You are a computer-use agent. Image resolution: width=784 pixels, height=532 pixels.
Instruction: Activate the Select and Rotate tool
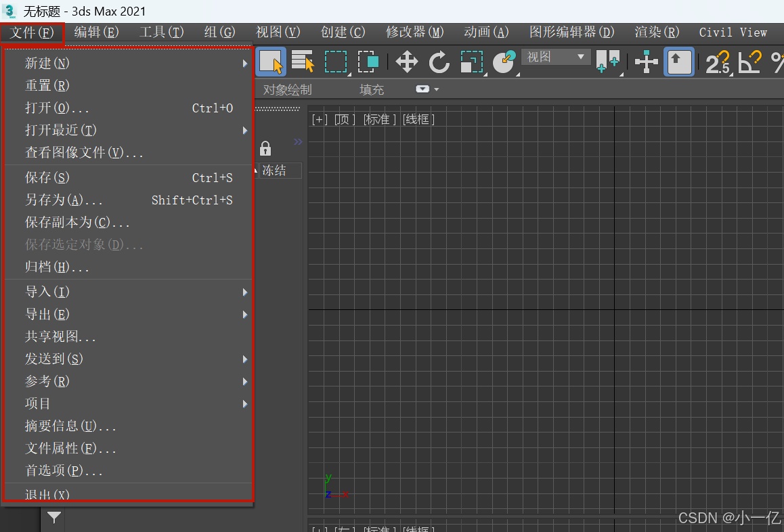(x=439, y=62)
